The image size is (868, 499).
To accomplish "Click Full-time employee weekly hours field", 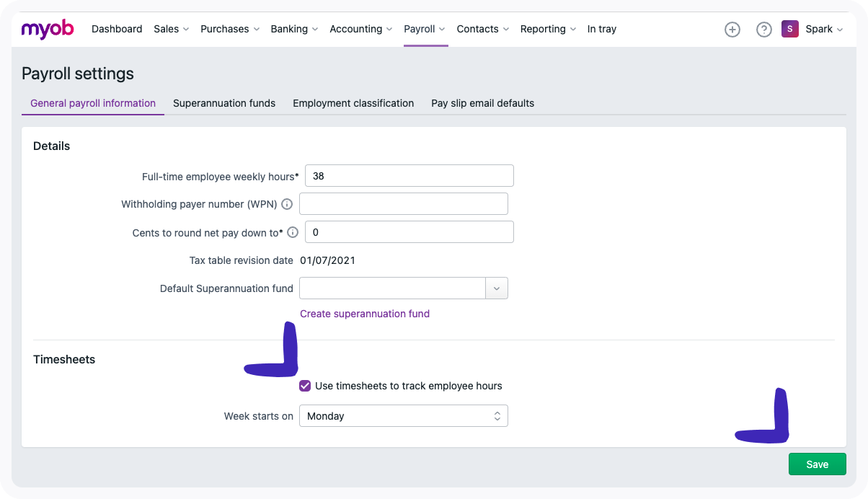I will click(409, 176).
